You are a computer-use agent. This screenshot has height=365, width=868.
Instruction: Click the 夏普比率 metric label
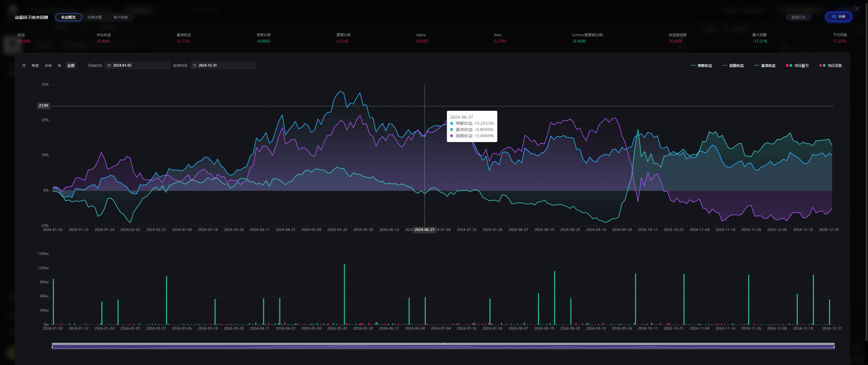tap(343, 35)
